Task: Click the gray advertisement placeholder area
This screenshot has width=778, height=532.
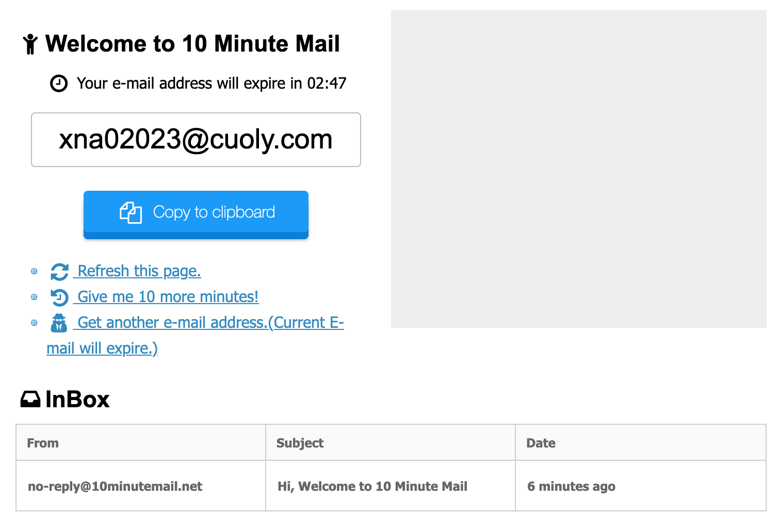Action: (x=578, y=169)
